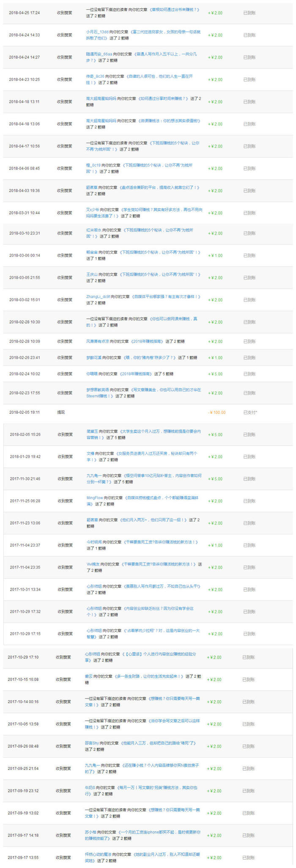
Task: Open user profile ZhangLi_dc9f
Action: click(x=98, y=297)
